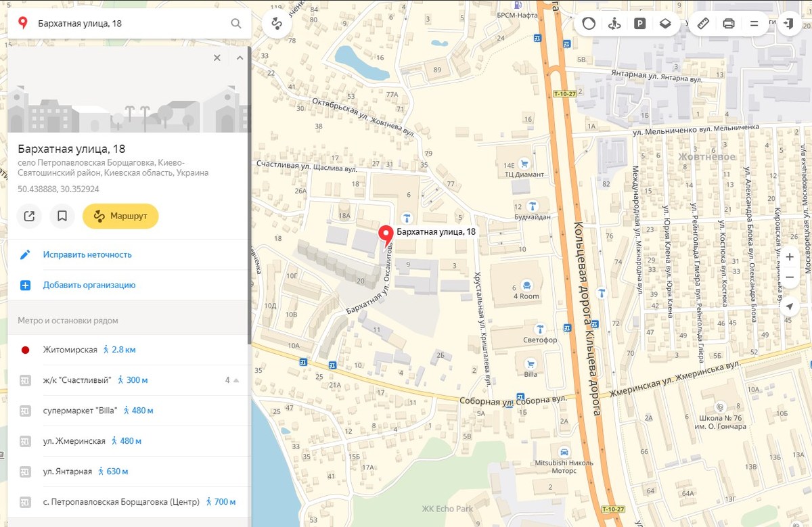Close the Бархатная улица info card
Screen dimensions: 812x527
[x=217, y=58]
